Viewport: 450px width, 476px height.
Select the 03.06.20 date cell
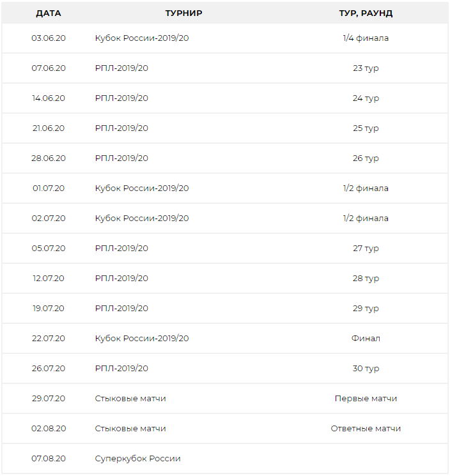[49, 38]
